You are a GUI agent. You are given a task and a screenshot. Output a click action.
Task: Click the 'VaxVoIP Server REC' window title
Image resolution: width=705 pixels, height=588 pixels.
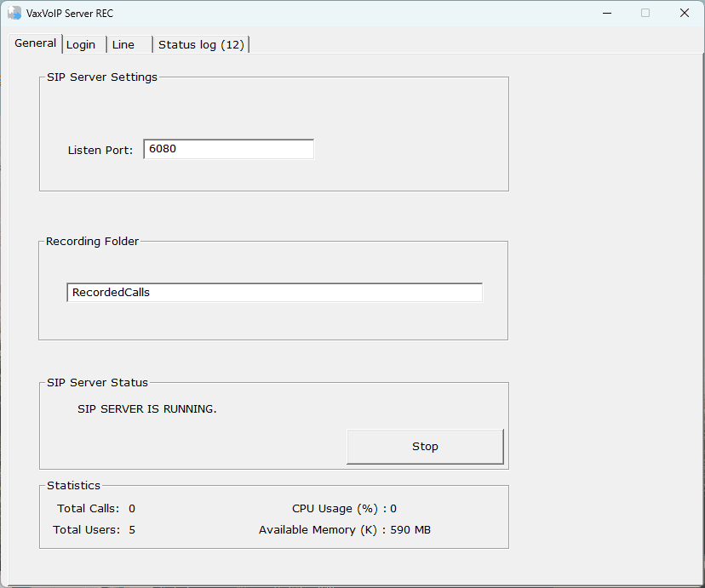point(70,14)
